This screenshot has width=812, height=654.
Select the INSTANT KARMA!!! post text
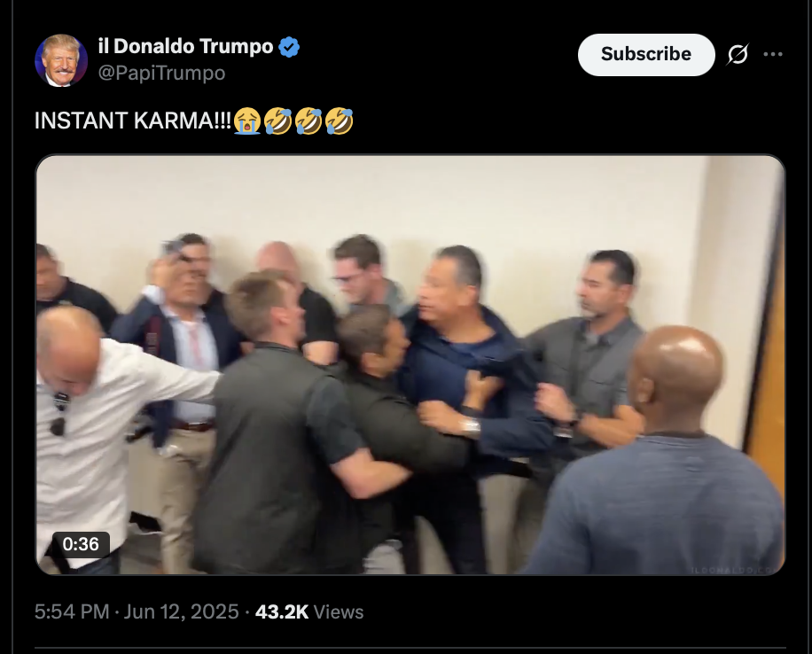tap(133, 121)
